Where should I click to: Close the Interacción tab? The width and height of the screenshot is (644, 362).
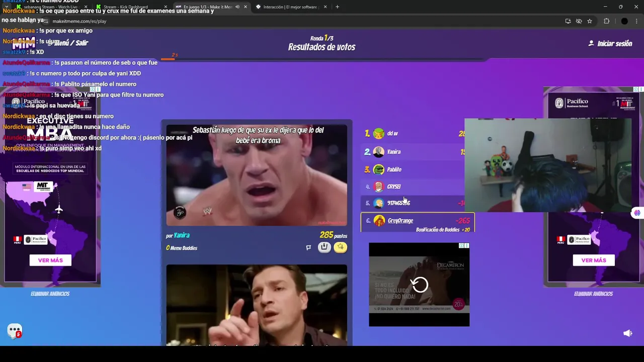(x=325, y=7)
